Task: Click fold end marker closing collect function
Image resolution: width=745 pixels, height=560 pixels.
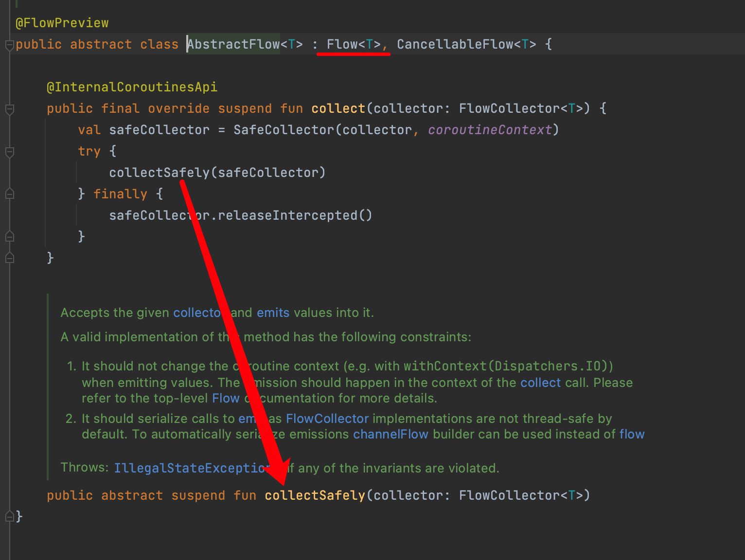Action: click(9, 258)
